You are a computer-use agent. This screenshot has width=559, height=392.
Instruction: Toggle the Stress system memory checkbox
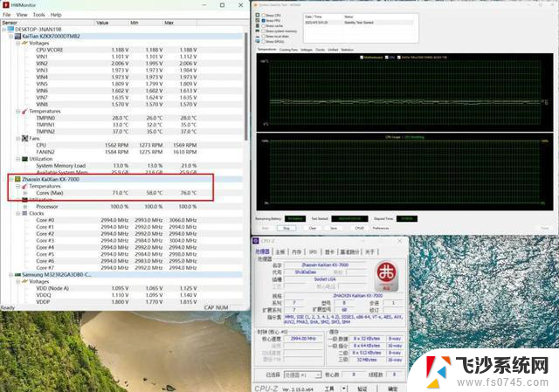(264, 31)
